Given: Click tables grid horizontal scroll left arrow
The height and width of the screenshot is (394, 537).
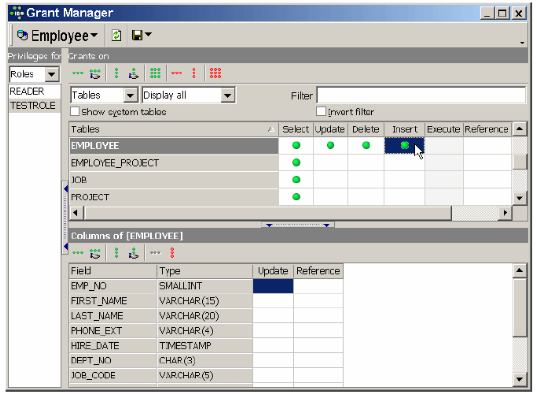Looking at the screenshot, I should tap(76, 213).
